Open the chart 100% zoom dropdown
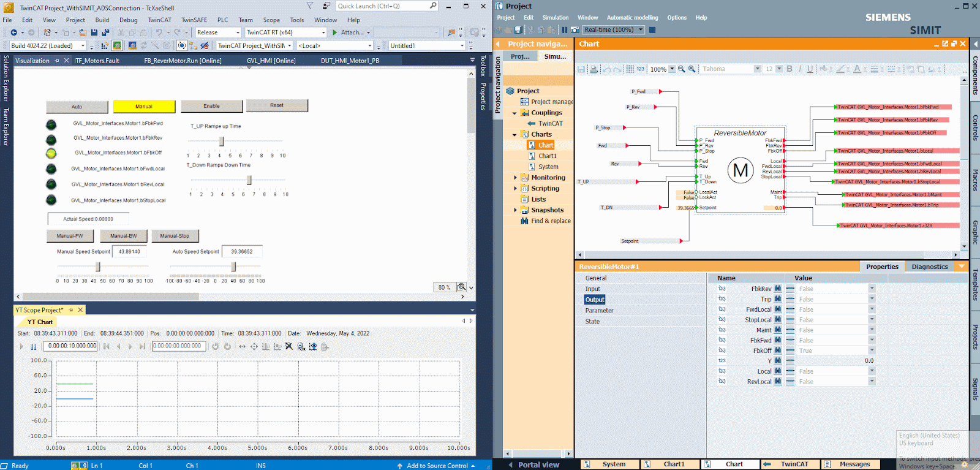980x470 pixels. coord(672,69)
